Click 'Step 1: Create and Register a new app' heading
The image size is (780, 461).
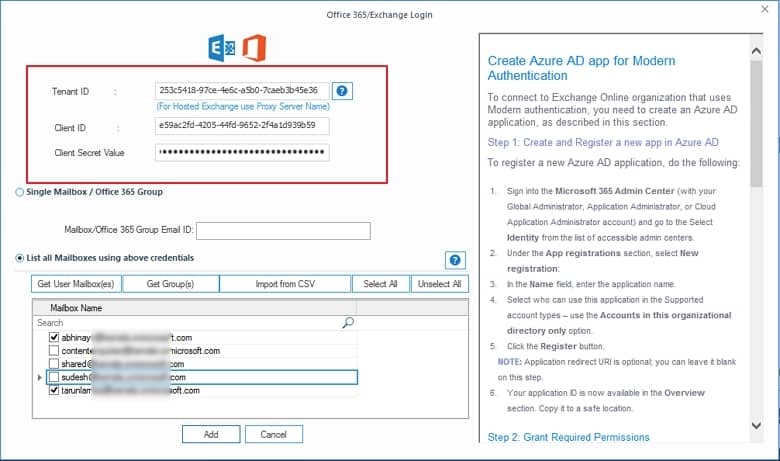pyautogui.click(x=603, y=142)
